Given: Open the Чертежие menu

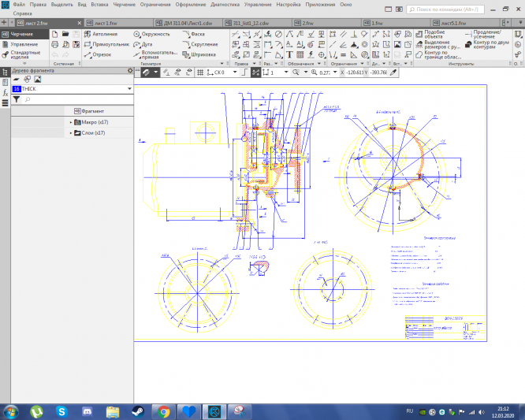Looking at the screenshot, I should (123, 5).
